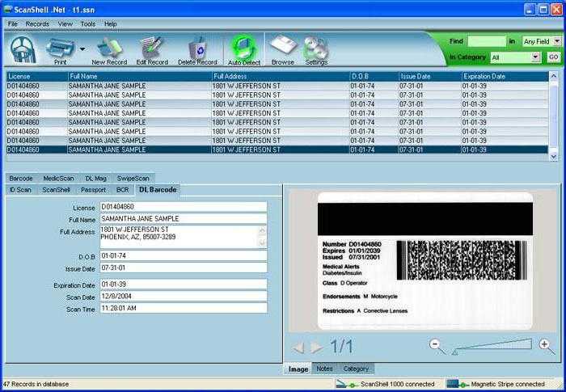Click the License field D01404860
Viewport: 566px width, 392px height.
coord(184,206)
